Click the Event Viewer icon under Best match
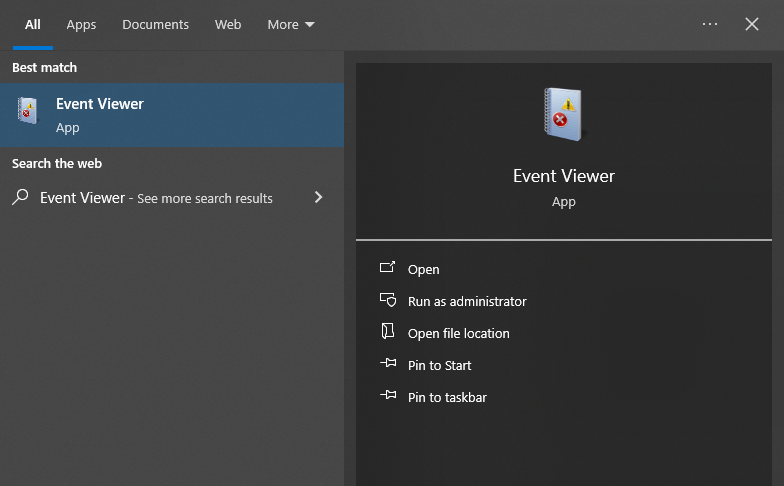The height and width of the screenshot is (486, 784). click(x=27, y=111)
